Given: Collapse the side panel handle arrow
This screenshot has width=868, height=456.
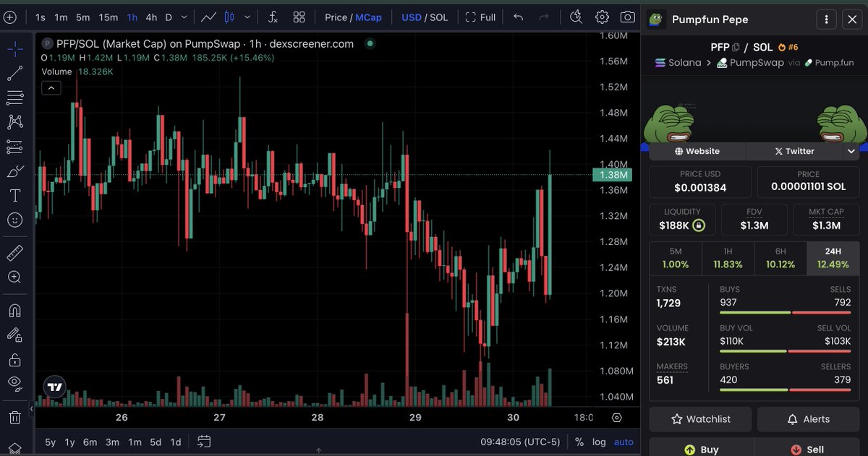Looking at the screenshot, I should pos(31,410).
